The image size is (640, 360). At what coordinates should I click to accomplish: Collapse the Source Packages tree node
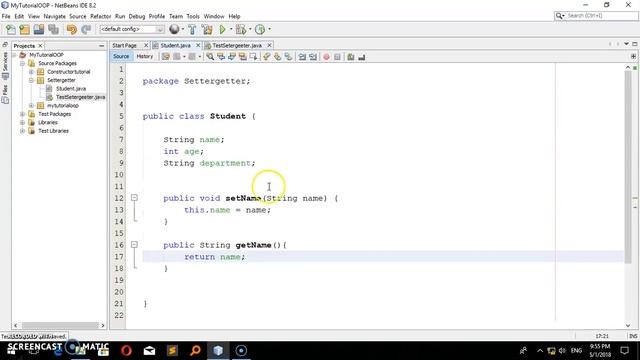coord(23,63)
